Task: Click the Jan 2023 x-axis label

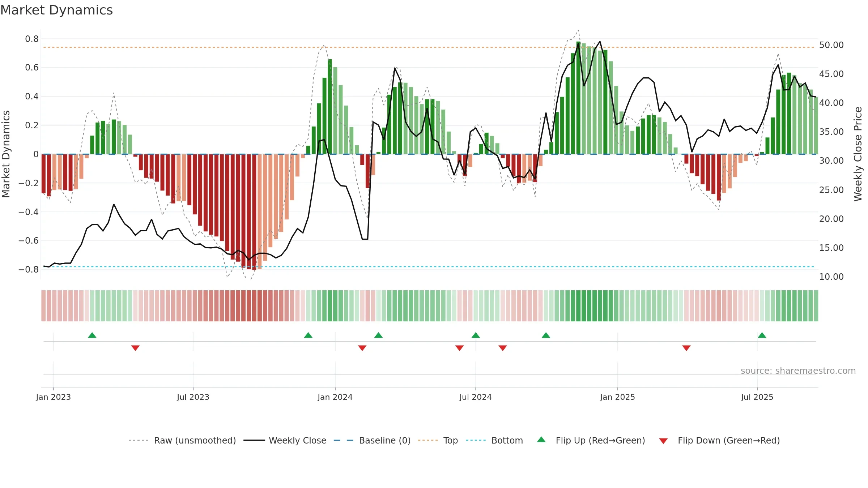Action: pyautogui.click(x=54, y=397)
